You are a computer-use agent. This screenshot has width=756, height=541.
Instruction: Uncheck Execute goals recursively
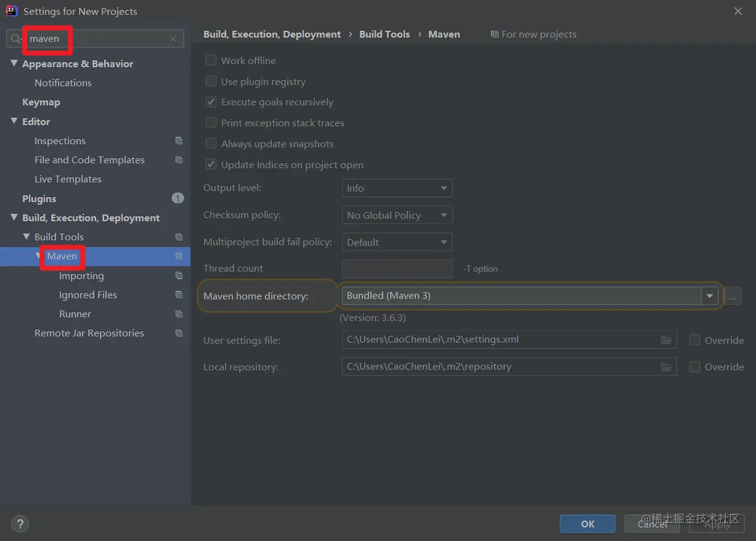[211, 102]
